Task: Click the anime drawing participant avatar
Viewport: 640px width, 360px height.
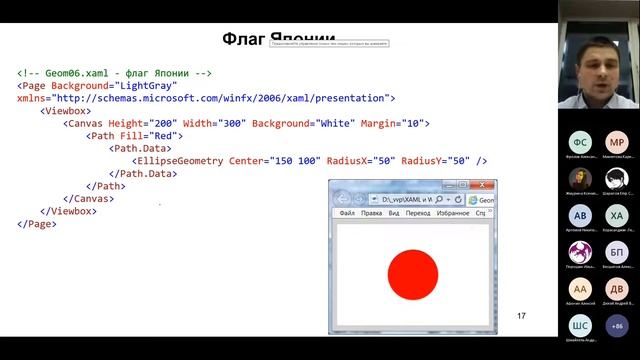Action: 617,179
